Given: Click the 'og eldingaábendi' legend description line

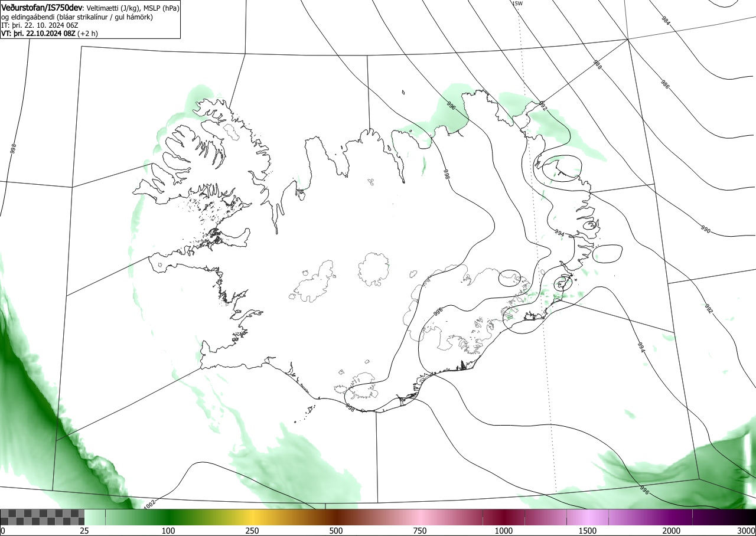Looking at the screenshot, I should pyautogui.click(x=77, y=17).
